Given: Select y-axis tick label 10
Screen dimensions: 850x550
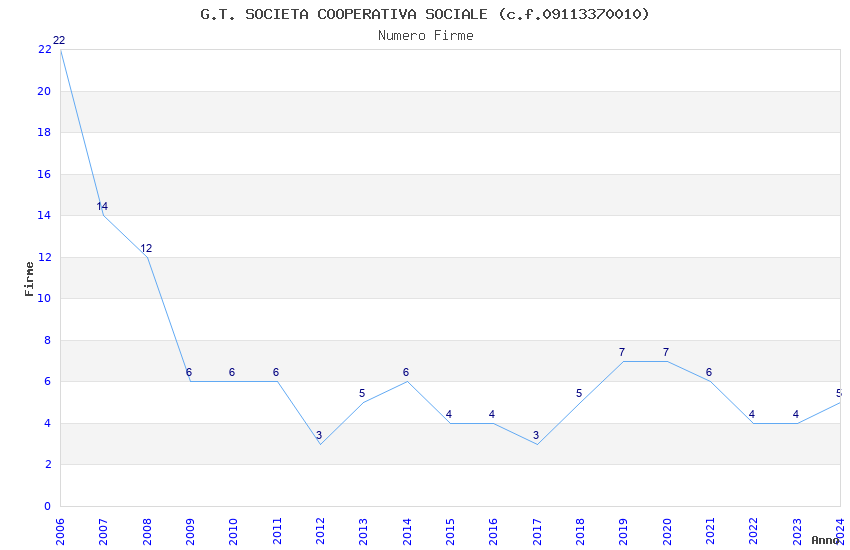Looking at the screenshot, I should click(x=44, y=298).
